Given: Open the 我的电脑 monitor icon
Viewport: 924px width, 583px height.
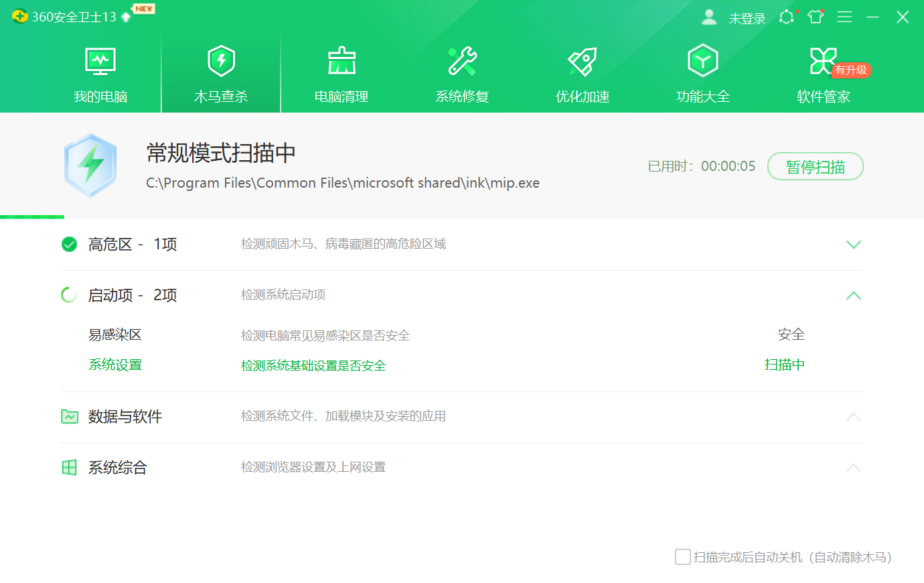Looking at the screenshot, I should [100, 61].
